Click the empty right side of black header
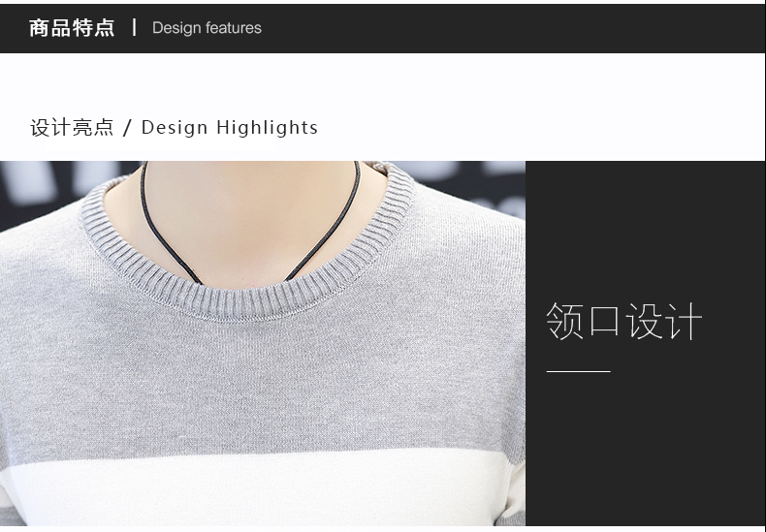The width and height of the screenshot is (766, 532). (x=533, y=28)
